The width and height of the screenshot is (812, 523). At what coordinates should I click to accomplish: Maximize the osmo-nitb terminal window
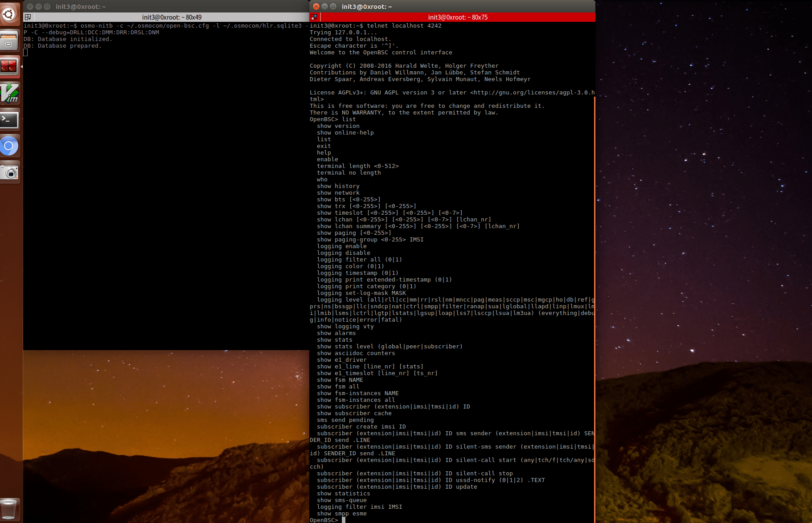47,7
